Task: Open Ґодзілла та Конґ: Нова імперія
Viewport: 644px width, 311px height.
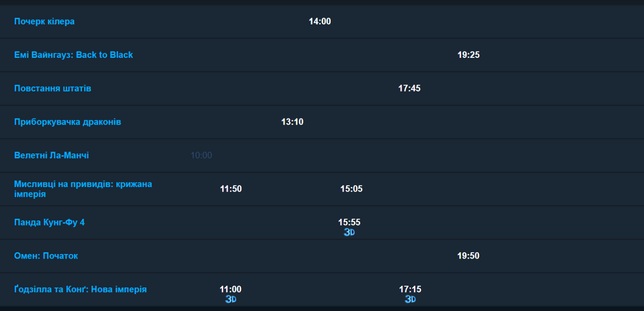Action: pos(80,289)
